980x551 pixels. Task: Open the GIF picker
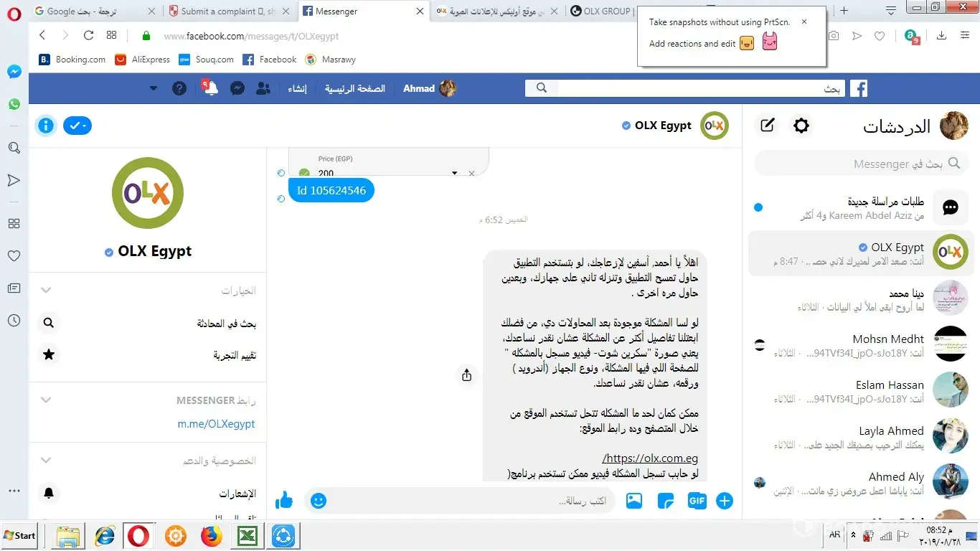point(697,501)
